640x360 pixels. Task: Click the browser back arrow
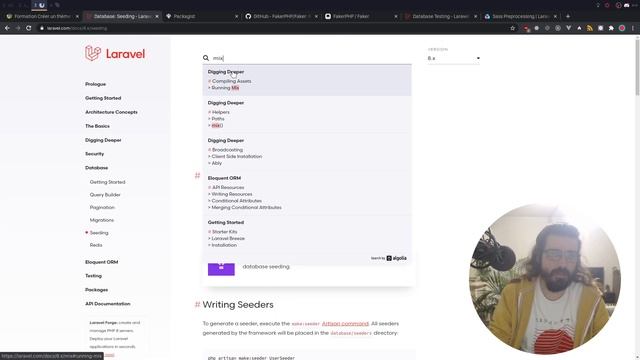pyautogui.click(x=7, y=28)
